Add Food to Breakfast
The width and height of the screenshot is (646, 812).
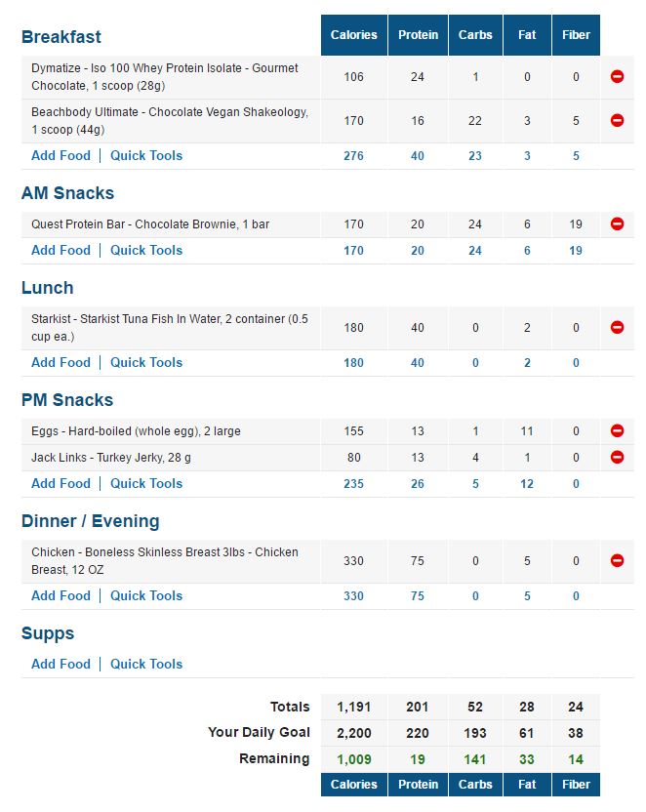pyautogui.click(x=61, y=155)
